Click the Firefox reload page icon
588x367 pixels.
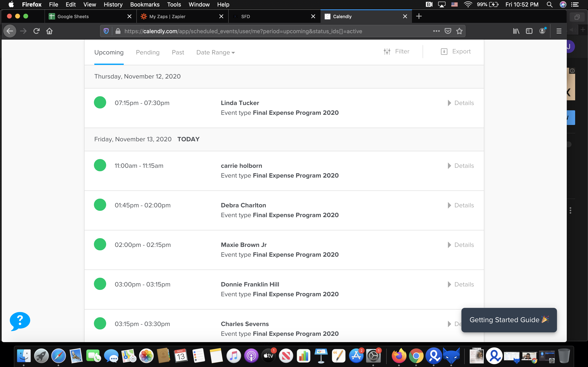pyautogui.click(x=37, y=31)
